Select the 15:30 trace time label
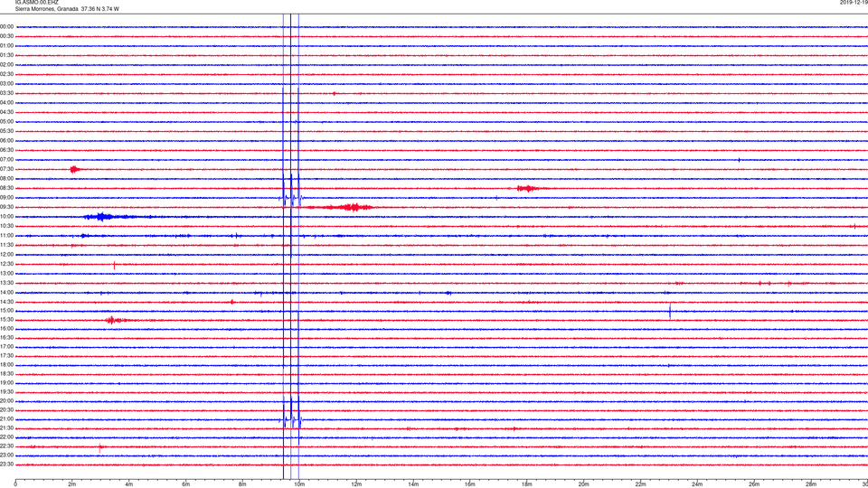The height and width of the screenshot is (488, 868). point(7,320)
